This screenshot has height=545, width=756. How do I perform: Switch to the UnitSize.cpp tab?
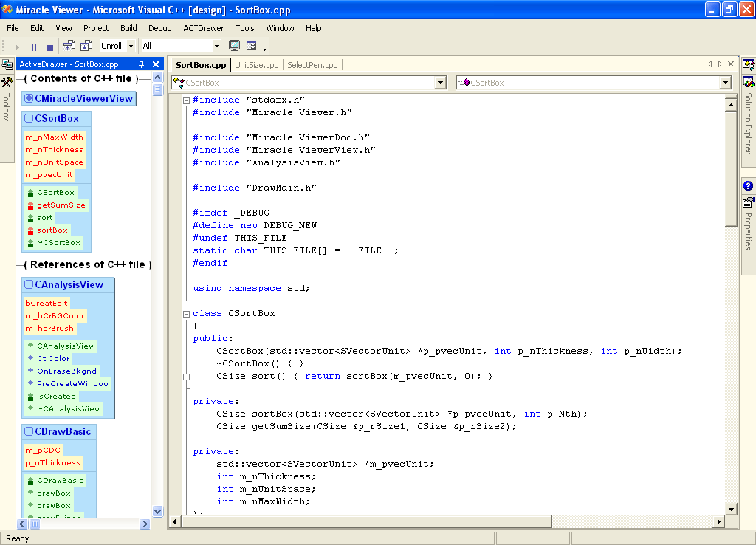point(257,65)
